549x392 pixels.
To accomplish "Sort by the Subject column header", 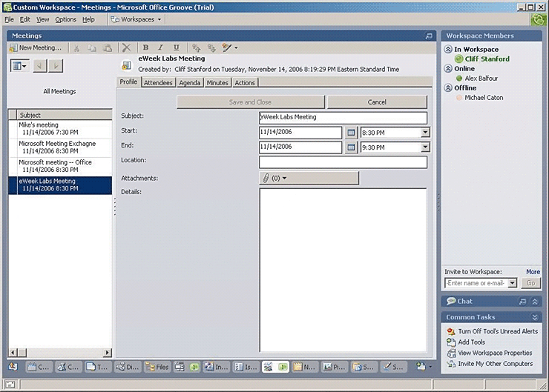I will click(x=65, y=115).
